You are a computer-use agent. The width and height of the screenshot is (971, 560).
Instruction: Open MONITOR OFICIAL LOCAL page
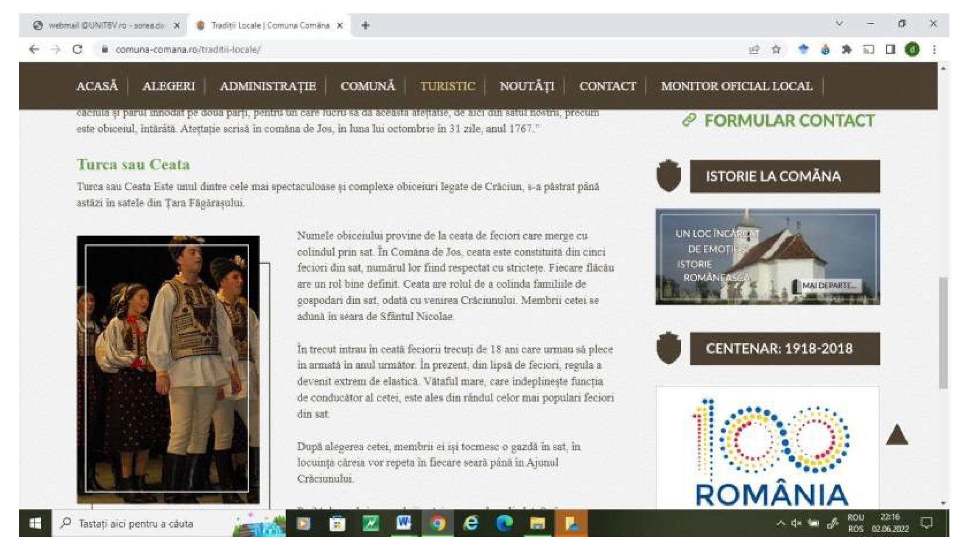[x=737, y=86]
